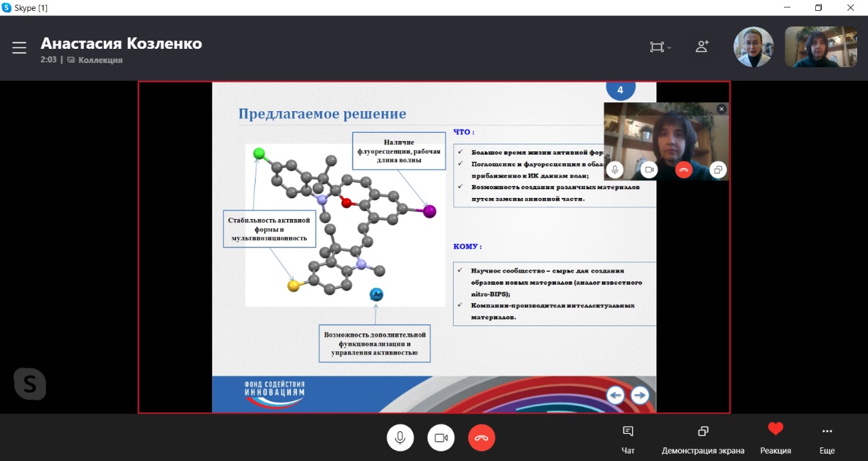Select the snapshot capture tool in top toolbar
The height and width of the screenshot is (461, 868).
click(x=654, y=47)
